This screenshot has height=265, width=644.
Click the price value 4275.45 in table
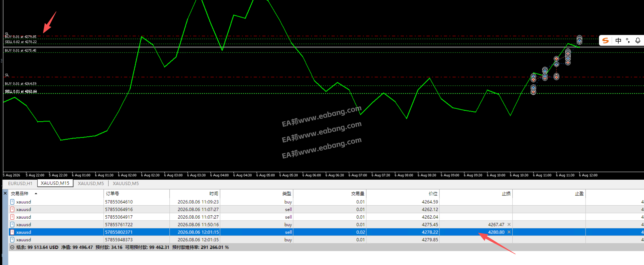coord(430,224)
